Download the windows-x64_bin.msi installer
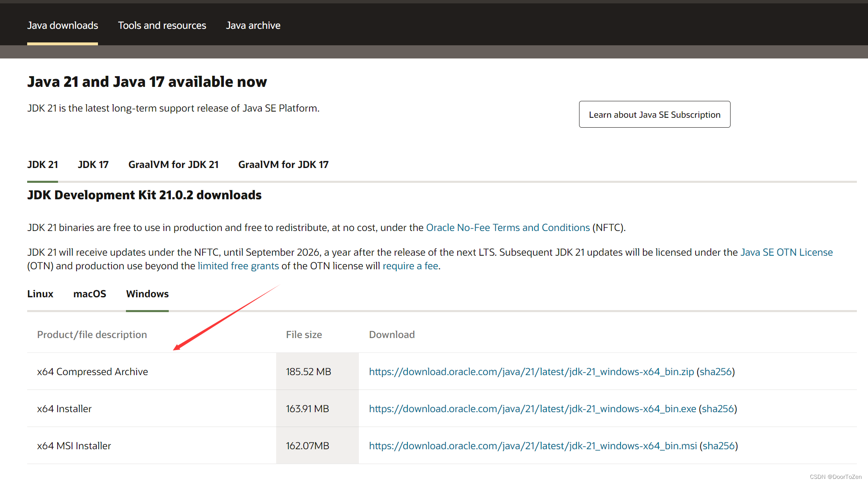 pyautogui.click(x=533, y=446)
